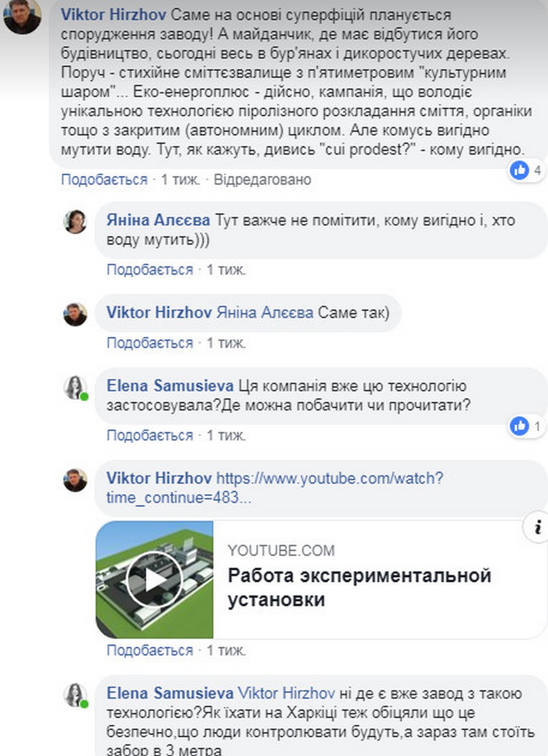Screen dimensions: 548x756
Task: Click the like reaction icon showing 4 likes
Action: pyautogui.click(x=520, y=170)
